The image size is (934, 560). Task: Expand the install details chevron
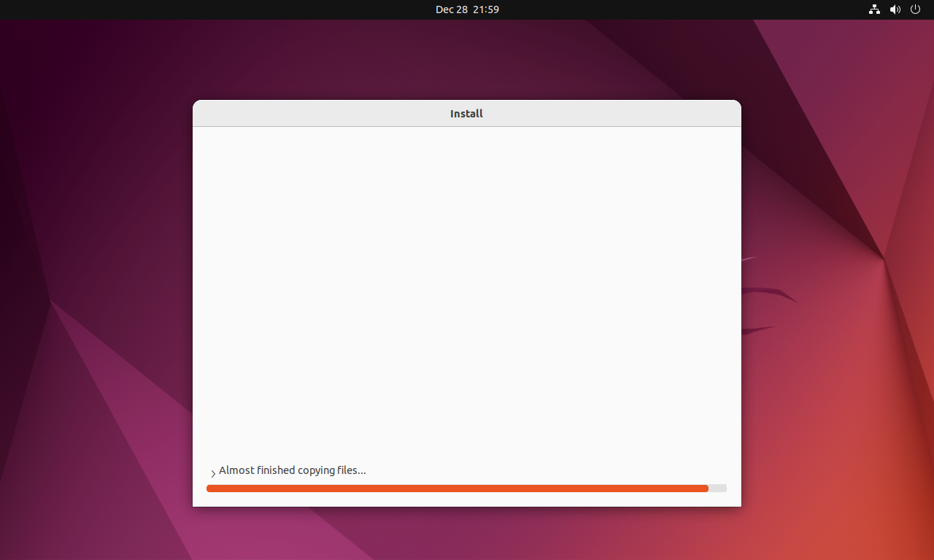point(213,474)
